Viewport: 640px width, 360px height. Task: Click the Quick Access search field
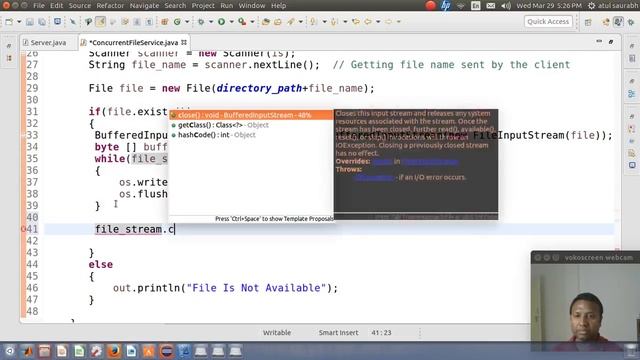click(548, 22)
